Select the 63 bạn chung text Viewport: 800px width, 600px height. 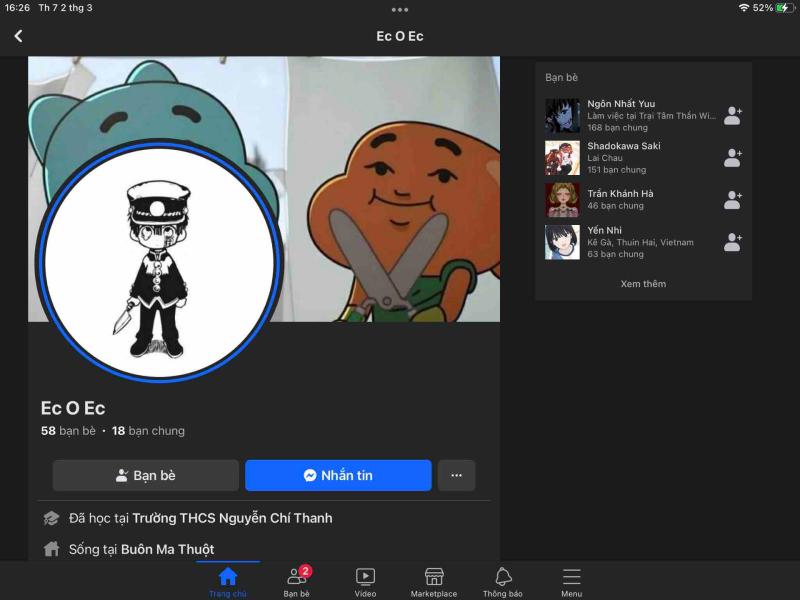coord(615,254)
